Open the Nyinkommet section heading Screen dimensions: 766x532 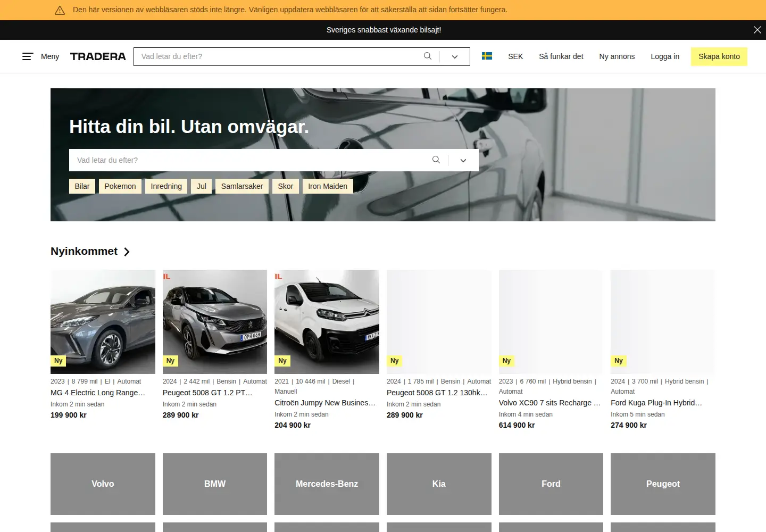click(84, 251)
